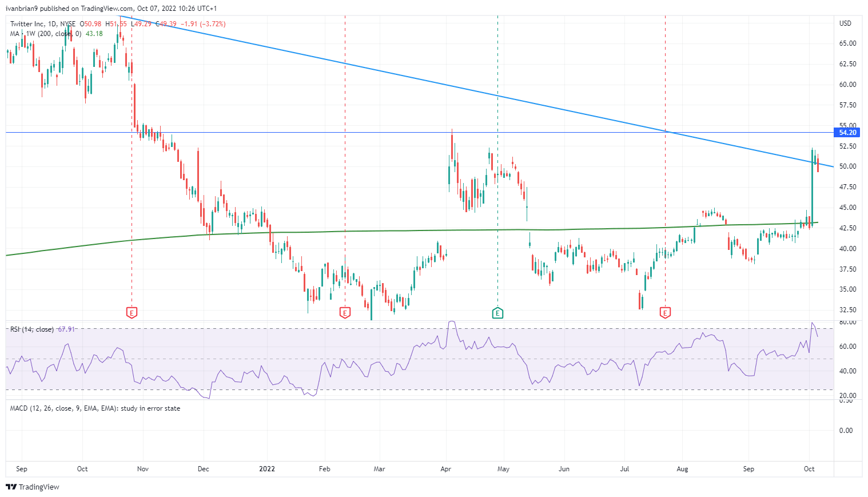Click the 57.50 price axis label
The width and height of the screenshot is (868, 497).
(847, 105)
